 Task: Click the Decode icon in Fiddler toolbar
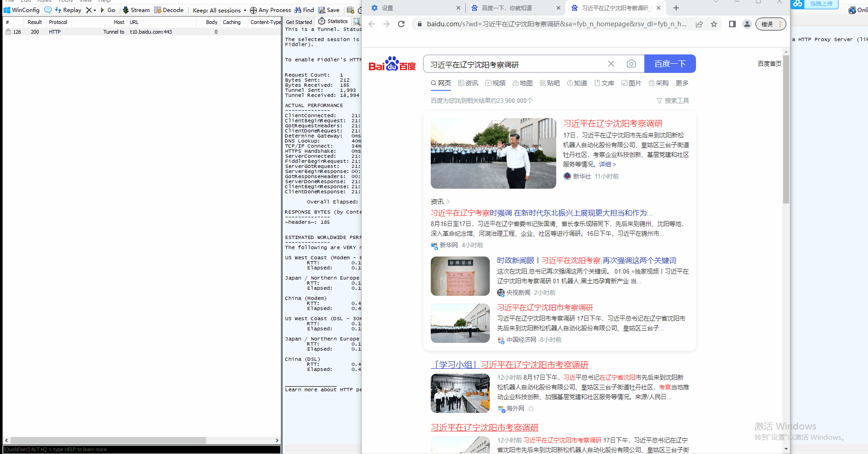[x=159, y=10]
